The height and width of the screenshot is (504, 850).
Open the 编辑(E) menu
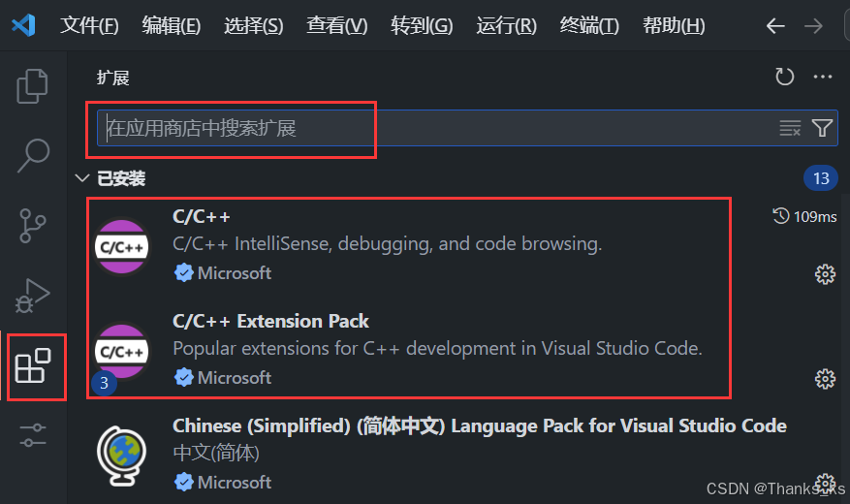(x=172, y=25)
